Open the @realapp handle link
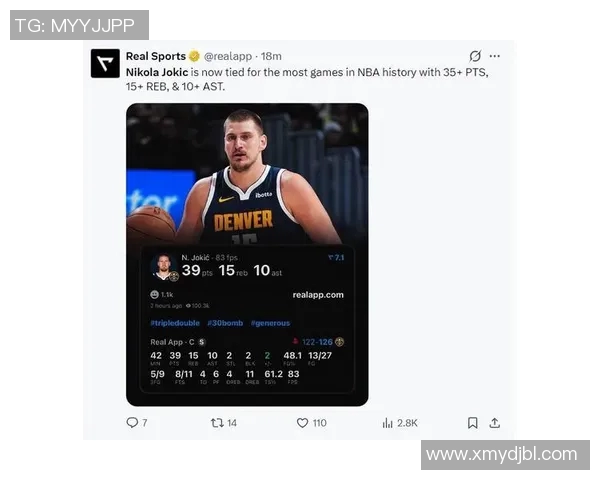The height and width of the screenshot is (480, 600). 228,56
